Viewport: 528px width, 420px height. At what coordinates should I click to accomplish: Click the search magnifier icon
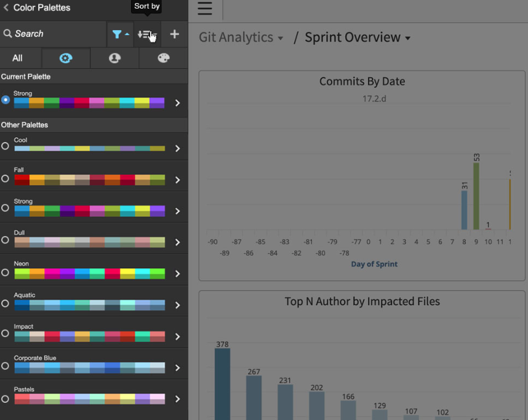point(7,33)
